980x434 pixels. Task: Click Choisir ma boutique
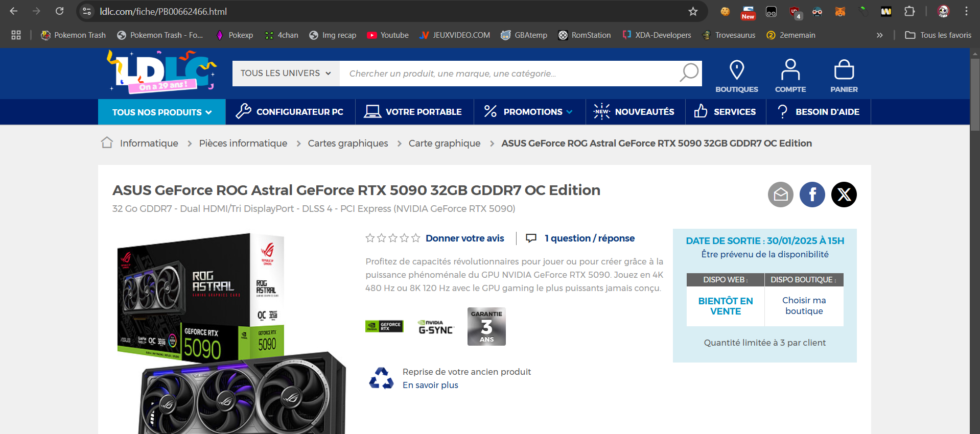[x=804, y=305]
